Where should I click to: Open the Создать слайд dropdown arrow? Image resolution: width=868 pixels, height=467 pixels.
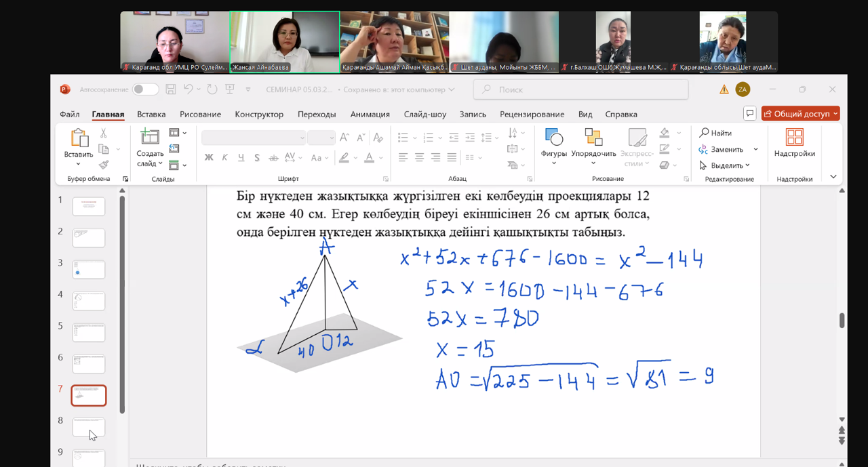coord(160,164)
